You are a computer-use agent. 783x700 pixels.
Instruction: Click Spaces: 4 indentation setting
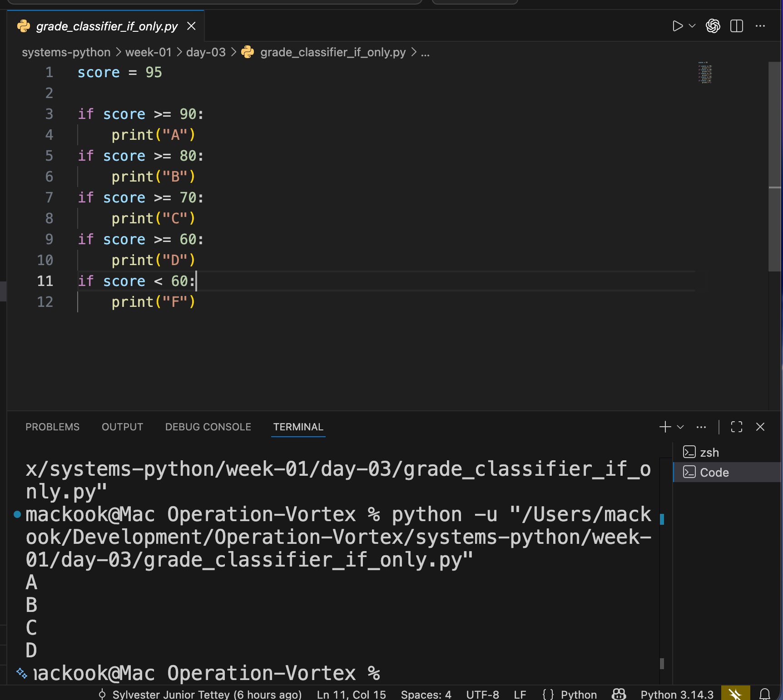point(426,695)
